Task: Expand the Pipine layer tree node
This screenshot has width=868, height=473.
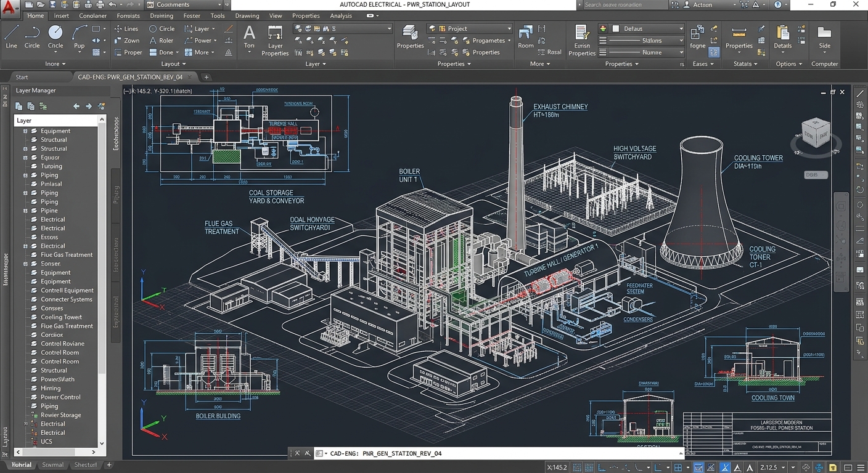Action: [x=25, y=211]
